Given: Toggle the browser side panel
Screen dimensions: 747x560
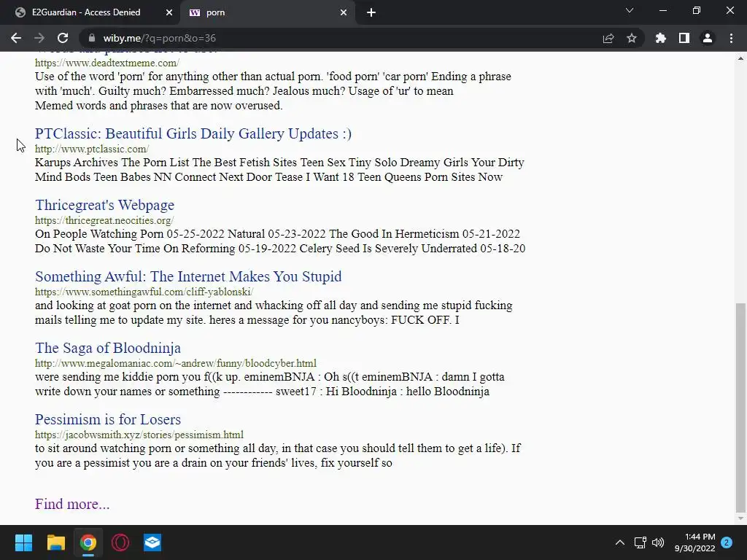Looking at the screenshot, I should pos(684,38).
